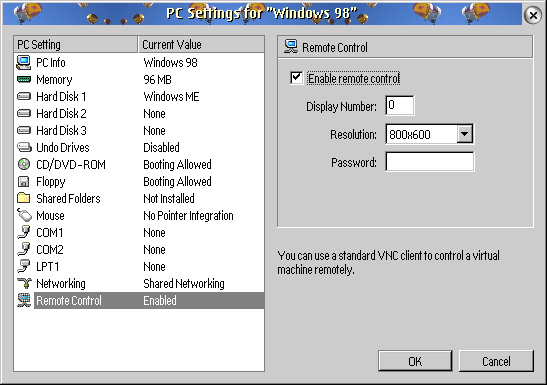Click the Hard Disk 1 drive icon
The width and height of the screenshot is (547, 385).
[x=24, y=96]
